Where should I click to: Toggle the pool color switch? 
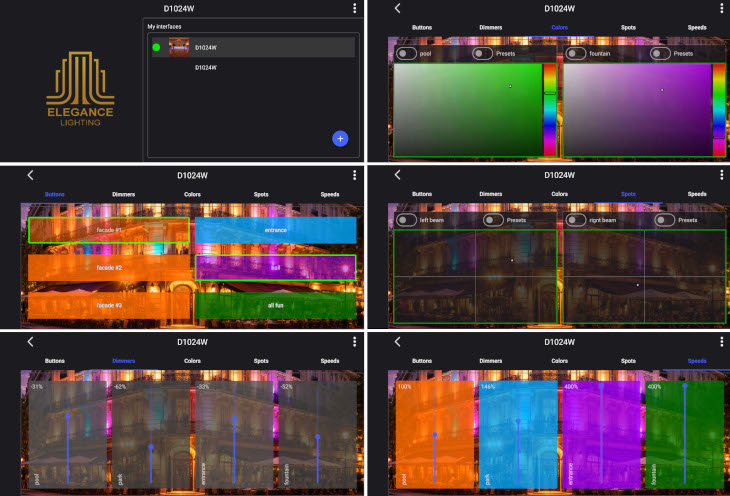(407, 53)
